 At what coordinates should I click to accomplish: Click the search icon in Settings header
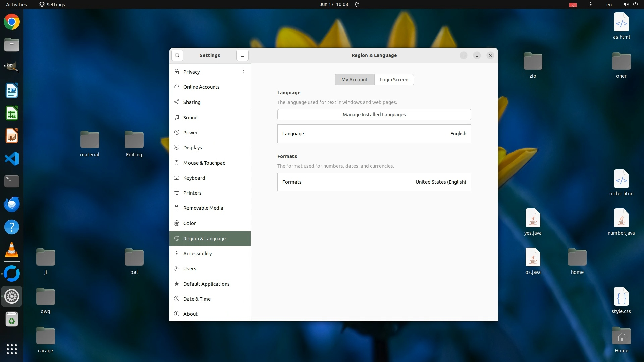(x=177, y=55)
